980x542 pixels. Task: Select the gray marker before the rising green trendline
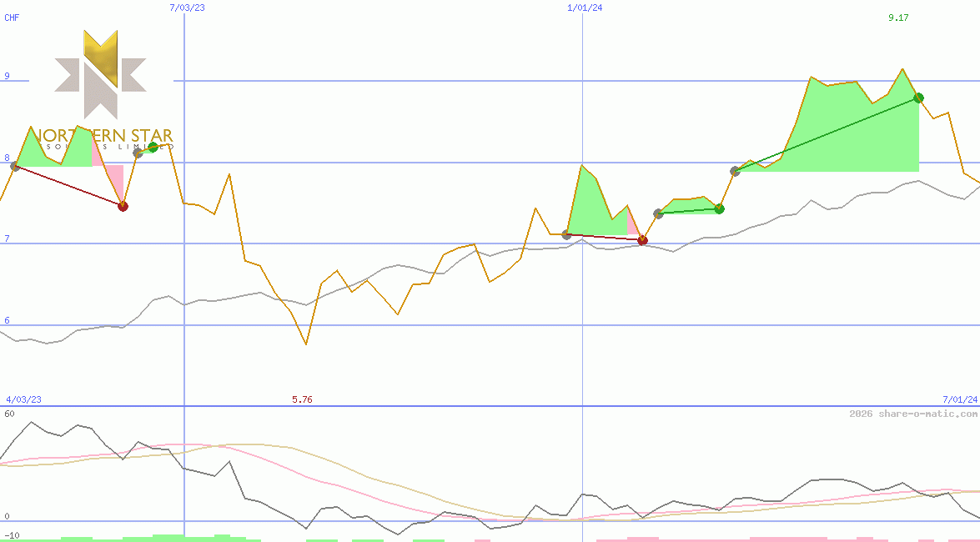click(736, 171)
